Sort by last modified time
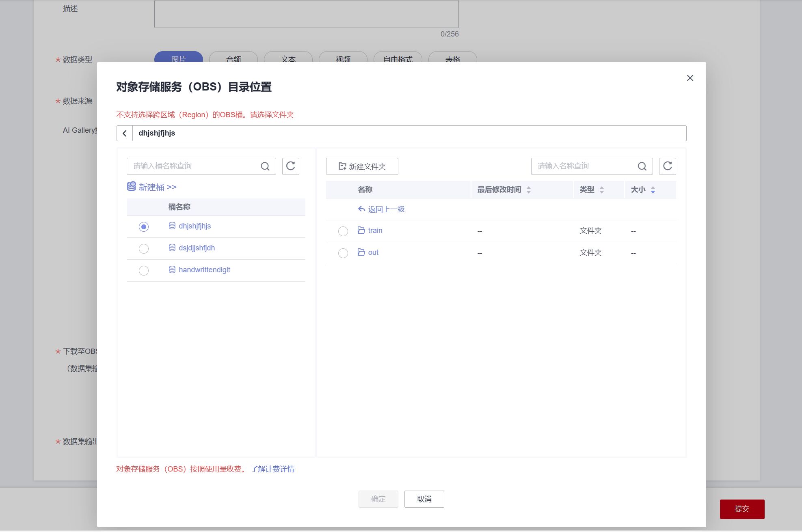Screen dimensions: 802x532 (528, 190)
